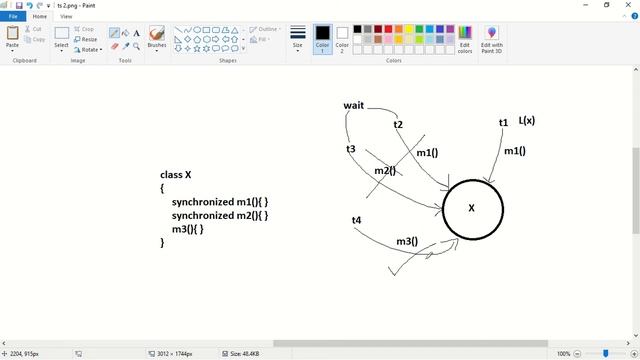Select the Fill with color bucket tool
640x360 pixels.
(x=126, y=33)
